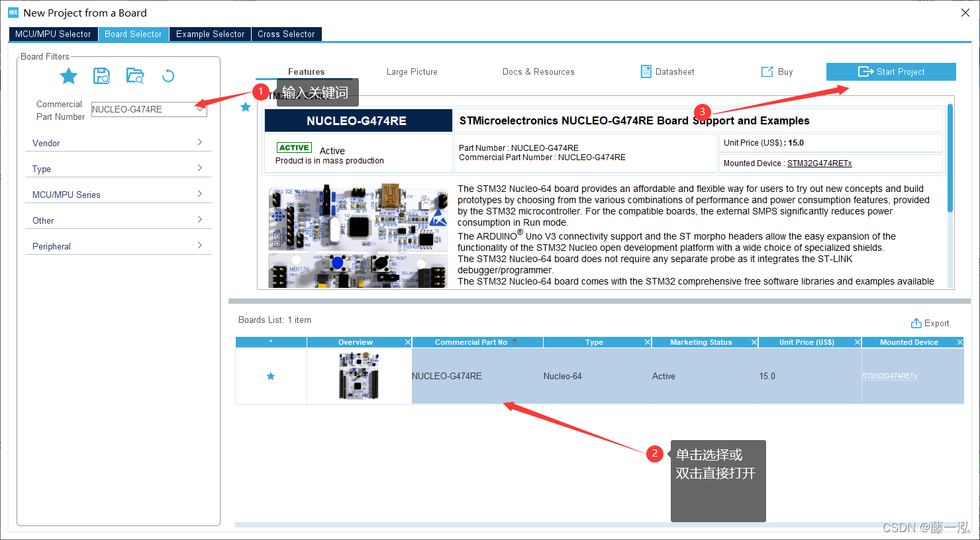The image size is (980, 540).
Task: Sort by Commercial Part No column
Action: click(477, 342)
